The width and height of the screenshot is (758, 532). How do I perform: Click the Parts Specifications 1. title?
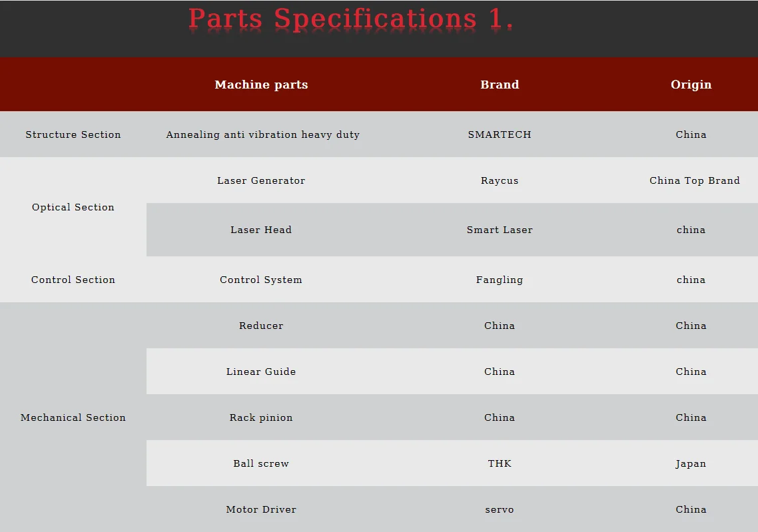350,19
